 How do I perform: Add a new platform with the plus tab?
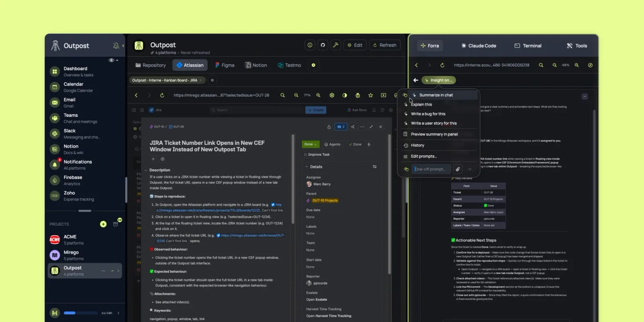pyautogui.click(x=313, y=65)
